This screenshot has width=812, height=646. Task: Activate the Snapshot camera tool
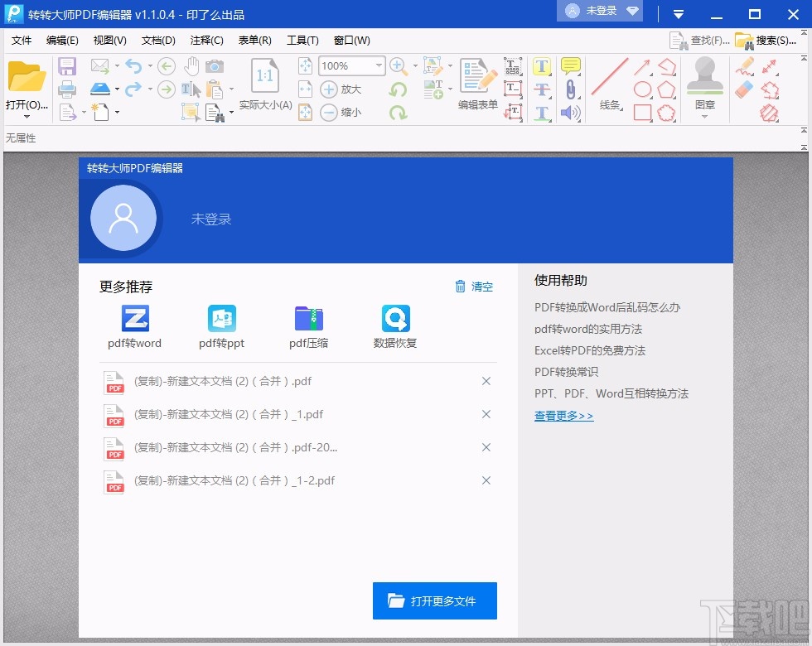pyautogui.click(x=215, y=66)
